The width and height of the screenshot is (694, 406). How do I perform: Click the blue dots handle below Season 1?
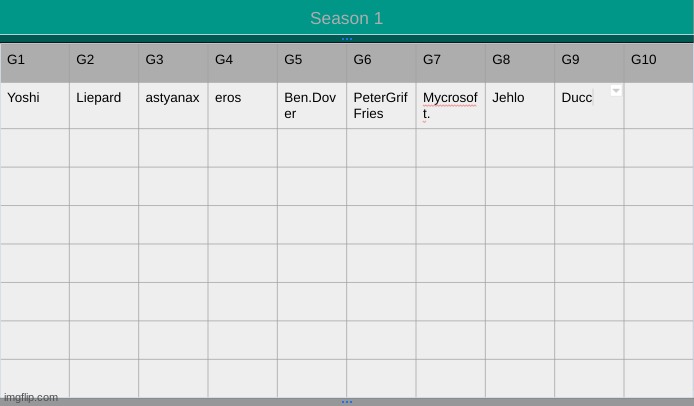[x=347, y=39]
